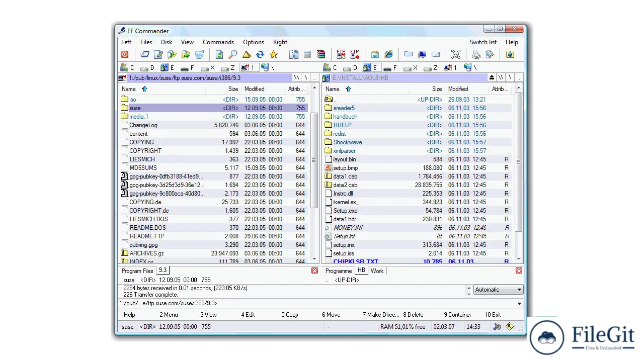Click the gold star Favorites icon

tap(274, 54)
